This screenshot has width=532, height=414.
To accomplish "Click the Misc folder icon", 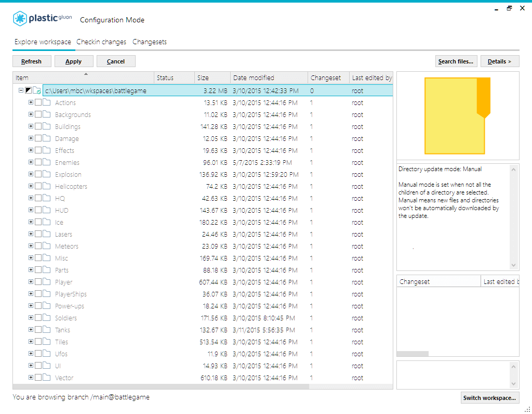I will pyautogui.click(x=46, y=258).
